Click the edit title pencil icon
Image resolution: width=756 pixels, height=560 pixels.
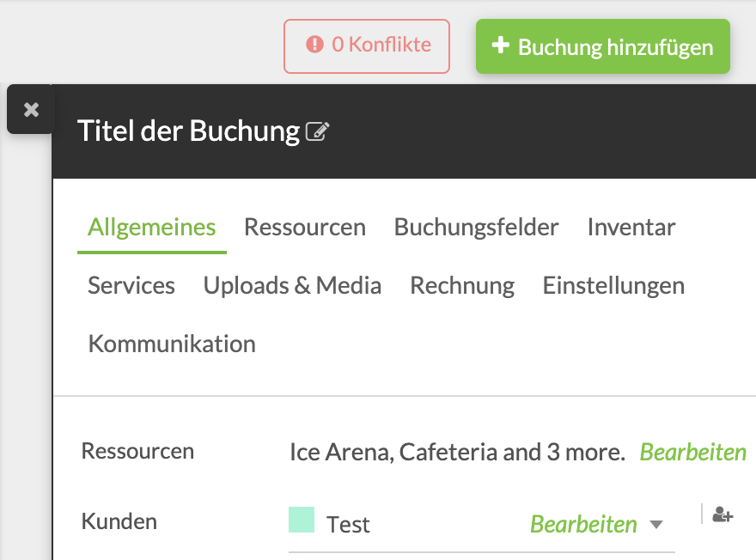pos(318,131)
